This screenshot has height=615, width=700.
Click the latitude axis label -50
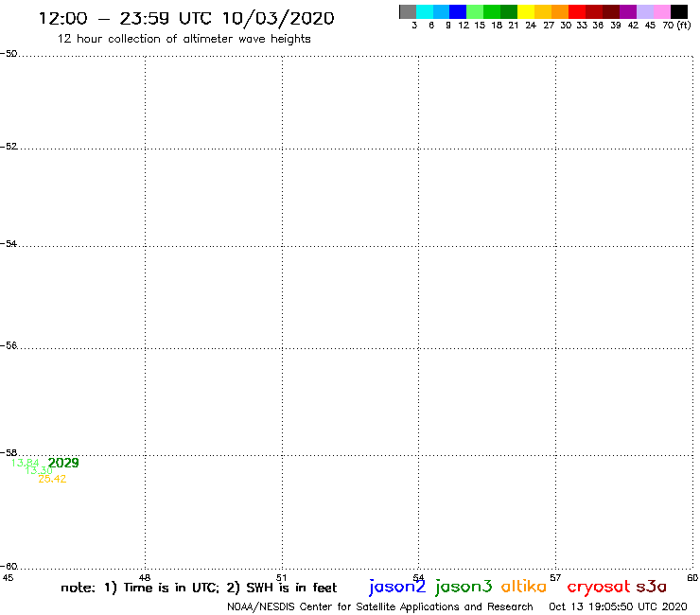coord(9,54)
